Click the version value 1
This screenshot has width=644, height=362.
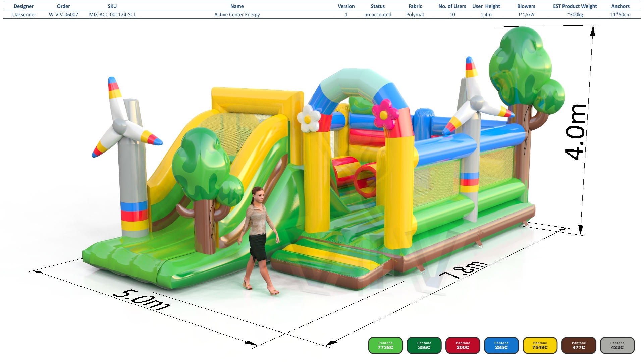(346, 15)
